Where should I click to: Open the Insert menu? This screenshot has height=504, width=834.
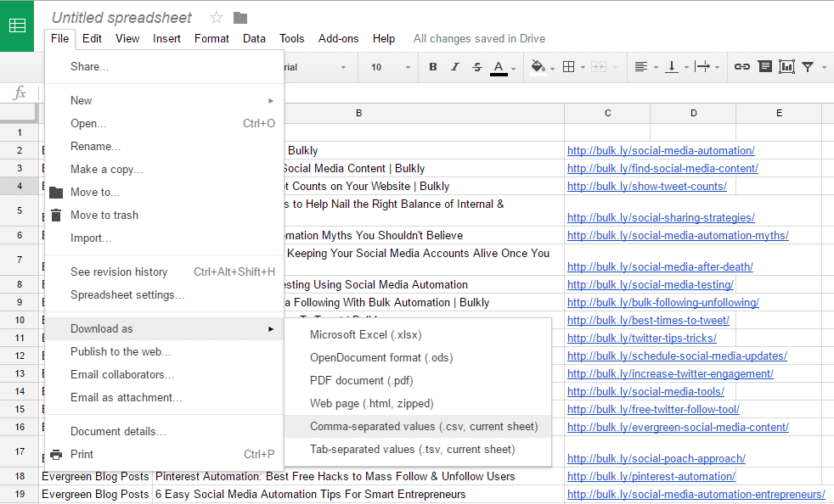pyautogui.click(x=166, y=39)
